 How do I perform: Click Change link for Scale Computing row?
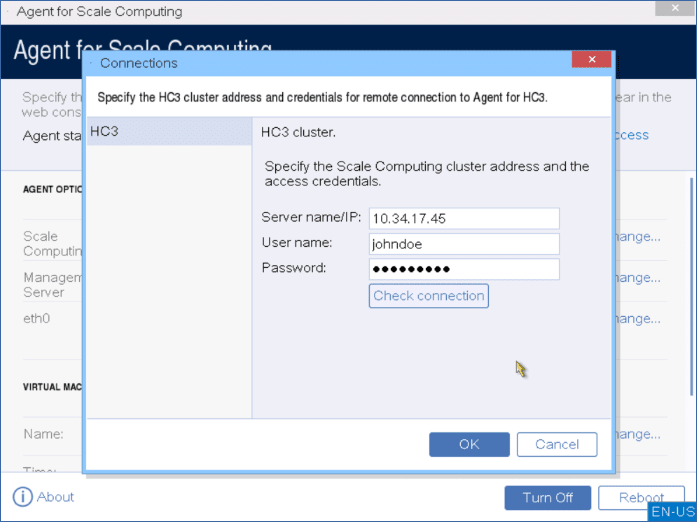(x=638, y=237)
